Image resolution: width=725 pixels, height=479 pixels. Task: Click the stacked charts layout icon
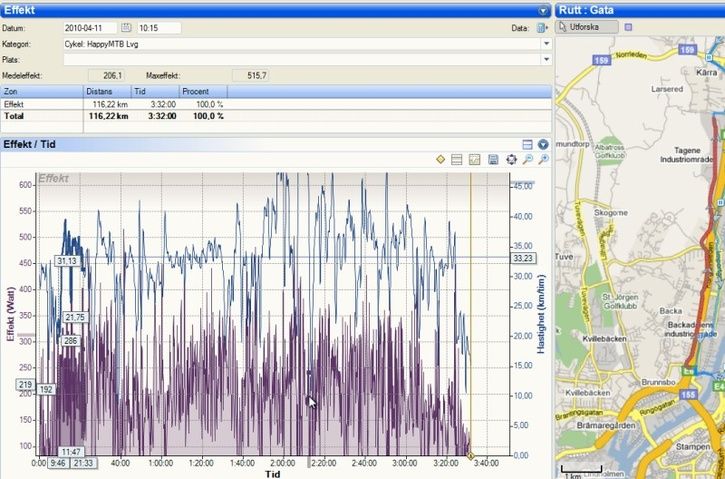pos(457,160)
